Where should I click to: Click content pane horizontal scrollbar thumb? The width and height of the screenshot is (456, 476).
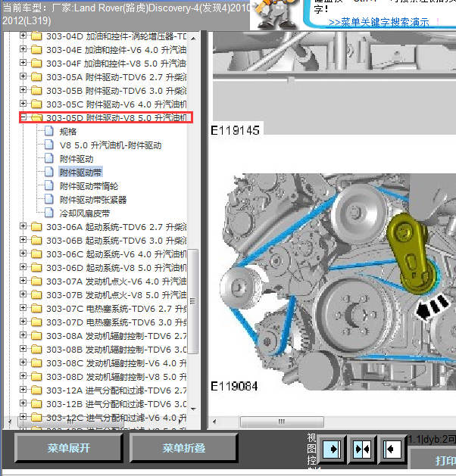tap(282, 422)
